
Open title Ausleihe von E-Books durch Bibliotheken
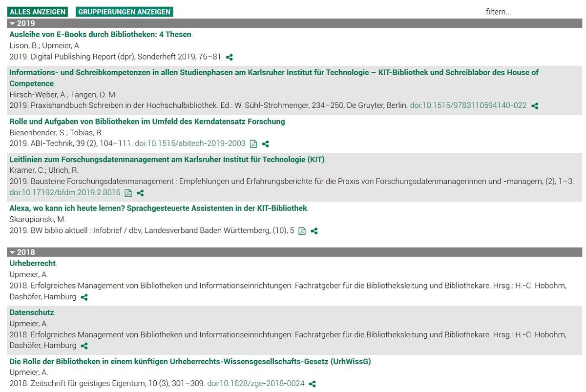(x=101, y=35)
